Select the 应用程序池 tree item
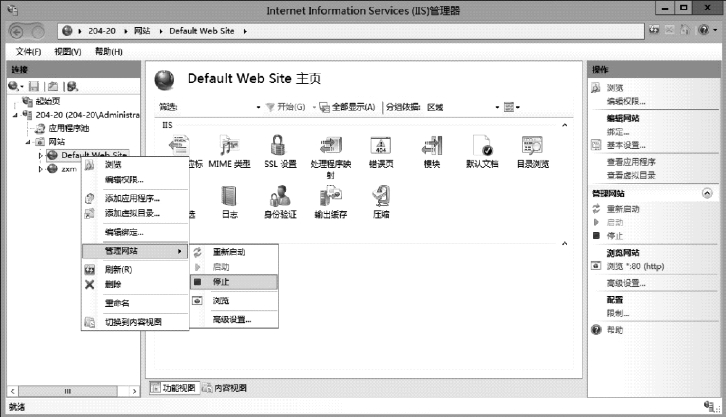The image size is (726, 417). [69, 128]
